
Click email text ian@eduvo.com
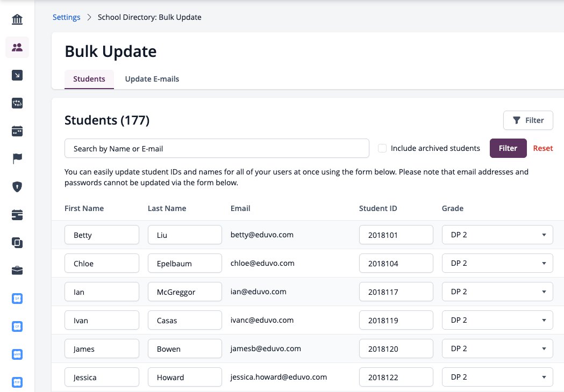pos(258,292)
